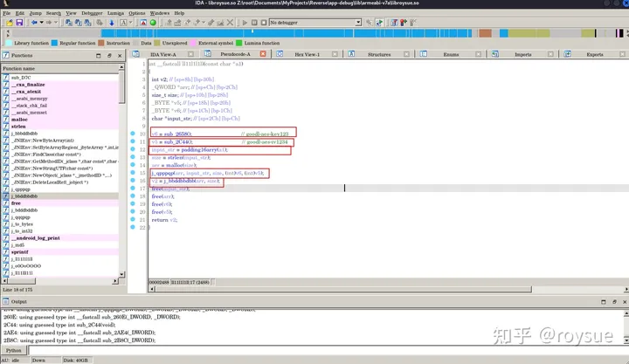
Task: Jump forward with the right arrow icon
Action: pyautogui.click(x=49, y=23)
